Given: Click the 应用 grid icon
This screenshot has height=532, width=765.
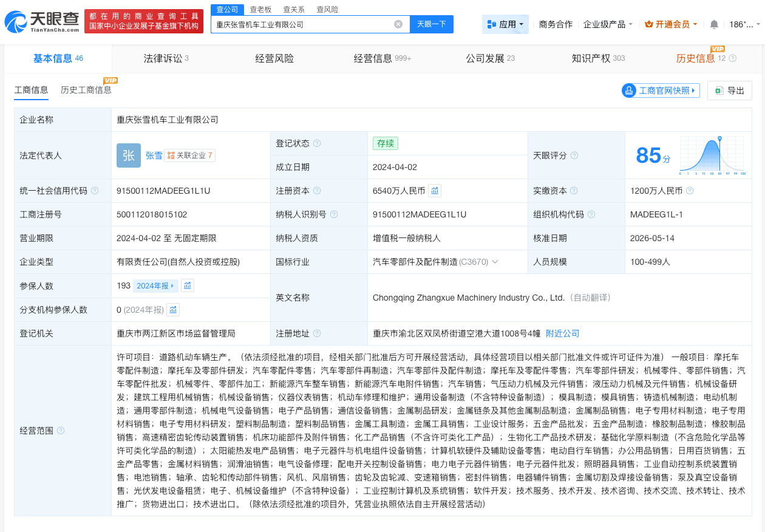Looking at the screenshot, I should pos(492,24).
